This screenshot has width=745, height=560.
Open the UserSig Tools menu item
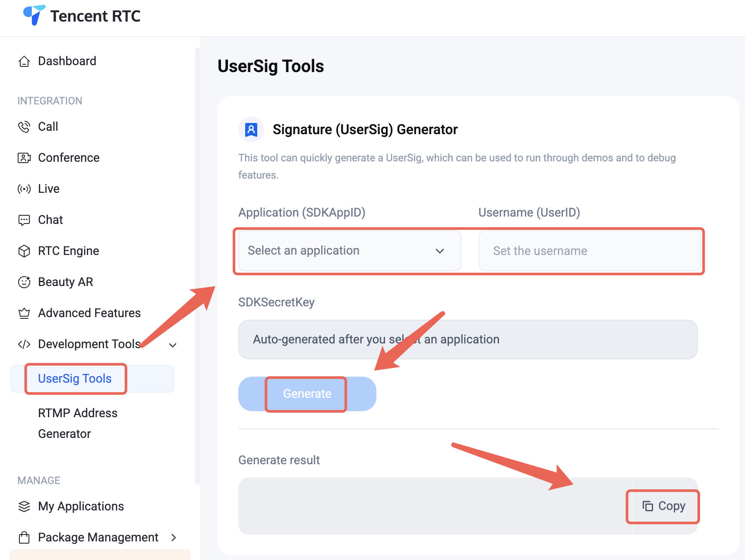[x=92, y=379]
